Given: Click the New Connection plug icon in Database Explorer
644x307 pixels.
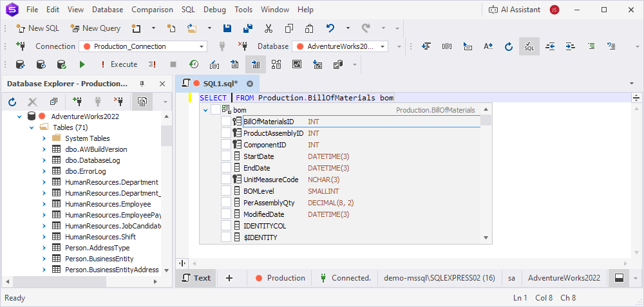Looking at the screenshot, I should pos(77,102).
